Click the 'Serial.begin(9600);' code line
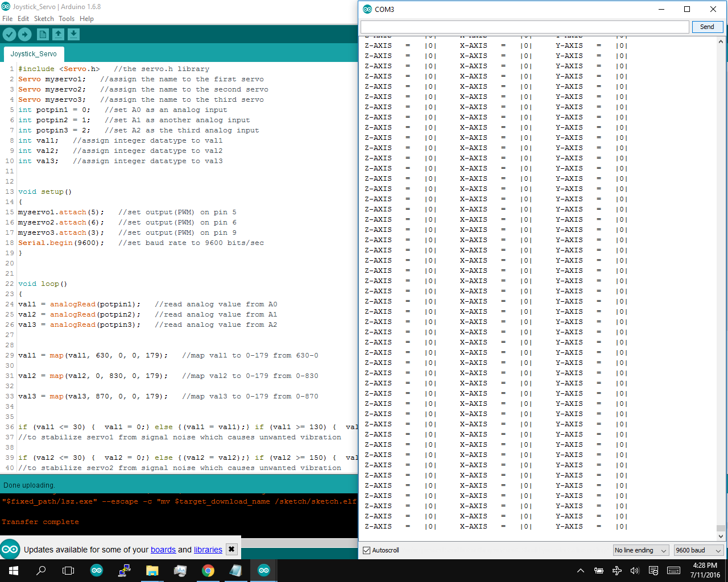Image resolution: width=728 pixels, height=582 pixels. (61, 243)
